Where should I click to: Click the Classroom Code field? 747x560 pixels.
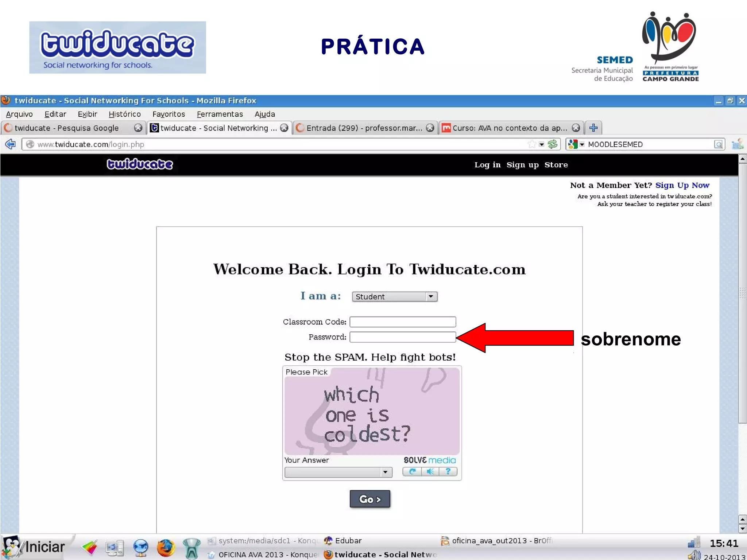click(403, 322)
